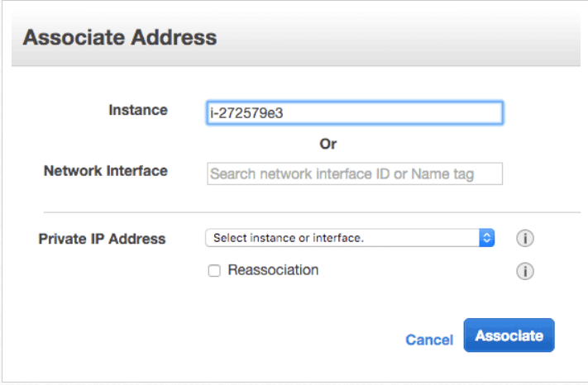
Task: Click the info icon beside Private IP Address dropdown
Action: (524, 238)
